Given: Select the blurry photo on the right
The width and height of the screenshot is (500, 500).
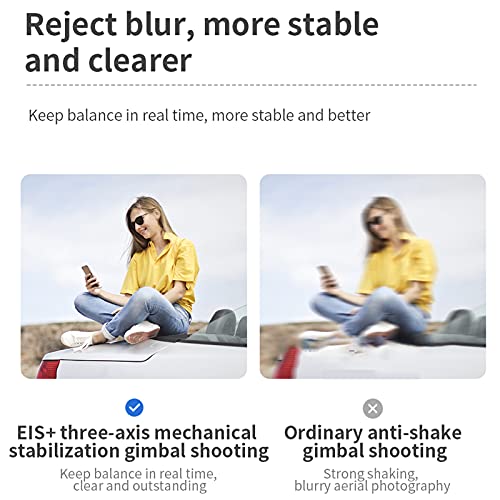Looking at the screenshot, I should tap(373, 276).
